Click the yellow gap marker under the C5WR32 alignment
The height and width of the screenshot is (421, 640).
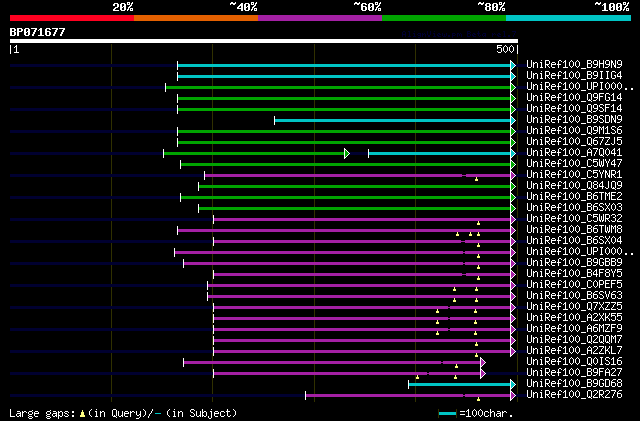[478, 223]
